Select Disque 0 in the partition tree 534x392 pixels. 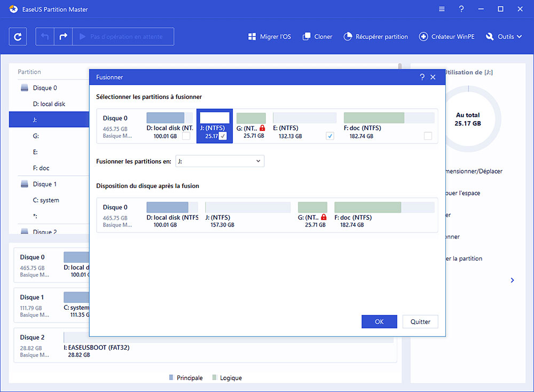point(45,88)
